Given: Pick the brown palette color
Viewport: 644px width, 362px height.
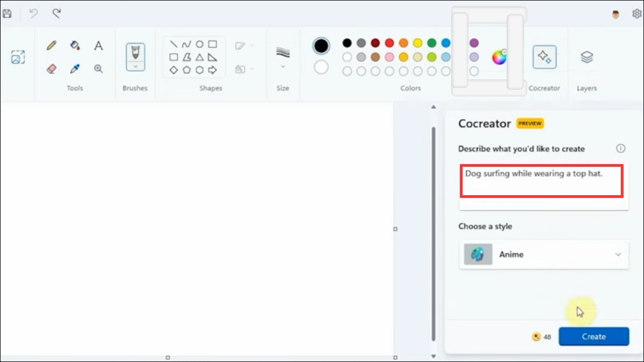Looking at the screenshot, I should (375, 57).
